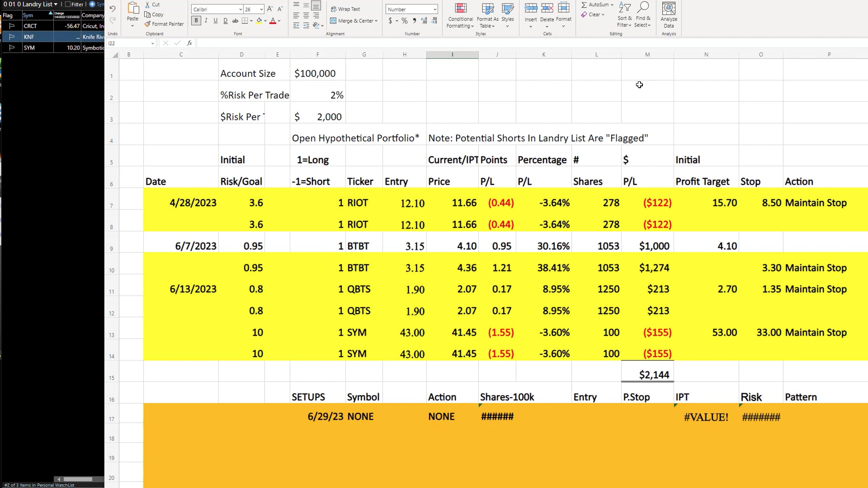Apply comma style format

tap(414, 21)
